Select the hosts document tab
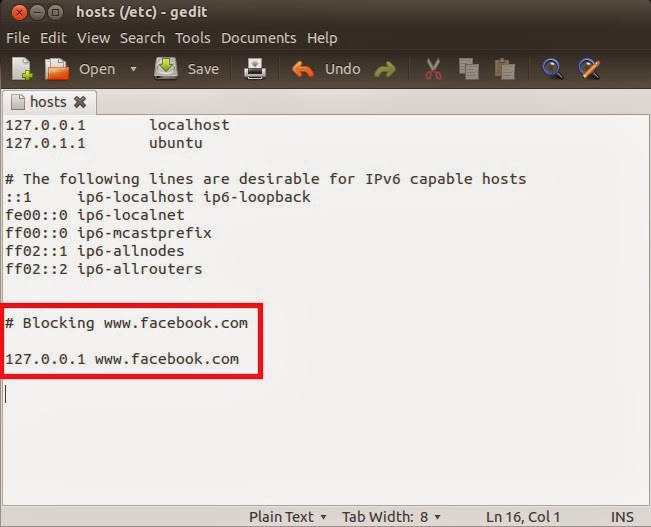This screenshot has height=527, width=651. 49,102
